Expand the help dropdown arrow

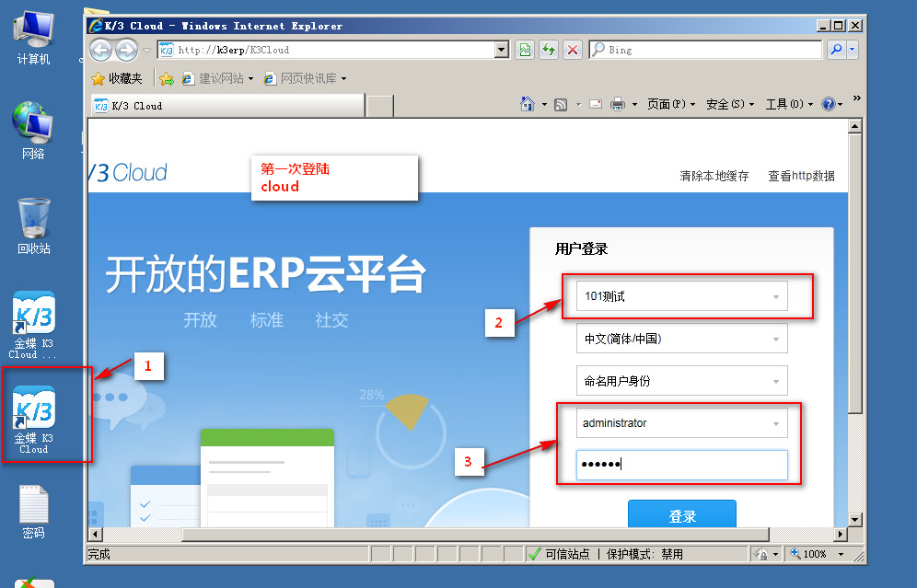click(841, 105)
